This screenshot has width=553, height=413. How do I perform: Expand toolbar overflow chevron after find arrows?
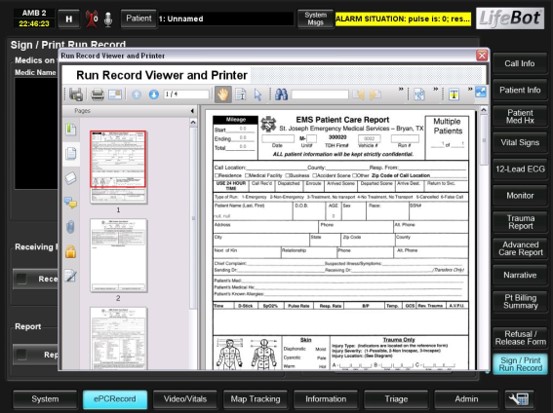pyautogui.click(x=401, y=90)
